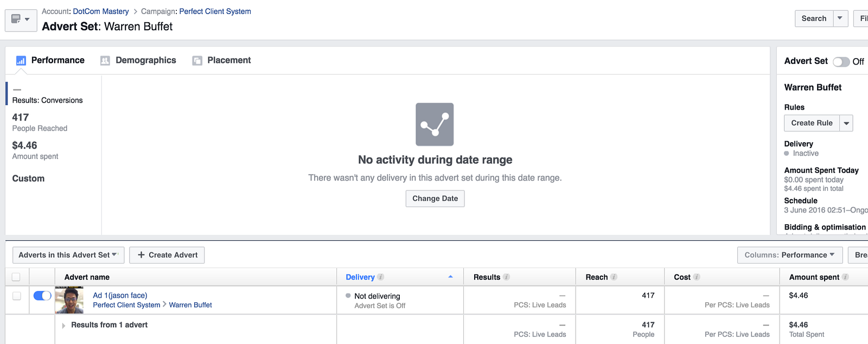Click the Performance chart icon
The width and height of the screenshot is (868, 344).
21,61
